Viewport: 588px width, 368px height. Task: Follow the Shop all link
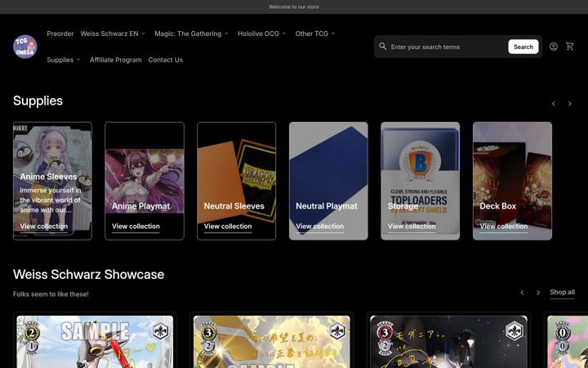[x=562, y=293]
